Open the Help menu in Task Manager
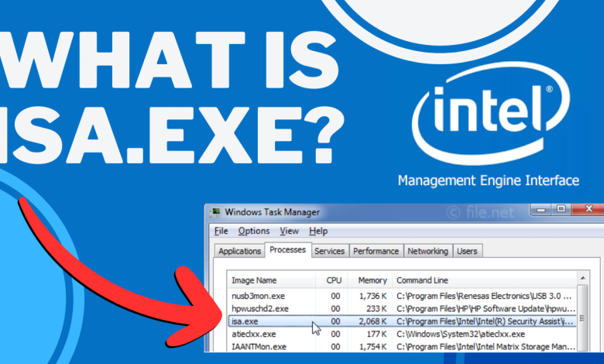 [318, 231]
